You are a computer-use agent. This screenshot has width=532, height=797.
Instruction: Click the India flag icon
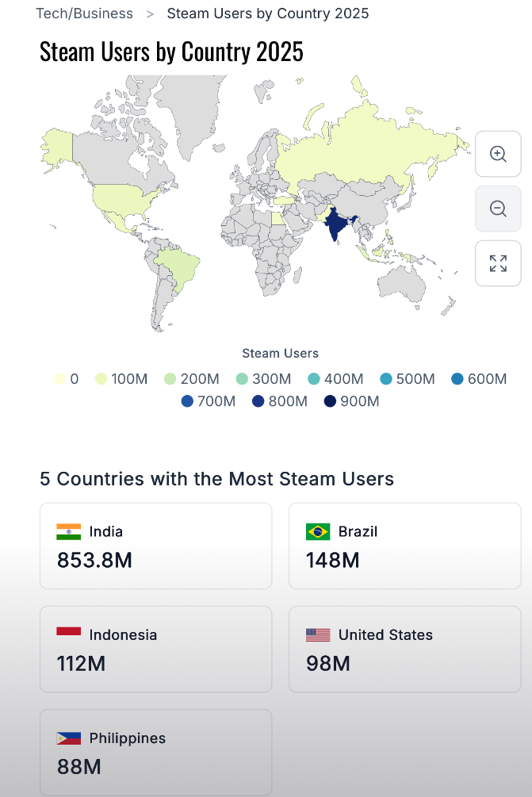(69, 531)
